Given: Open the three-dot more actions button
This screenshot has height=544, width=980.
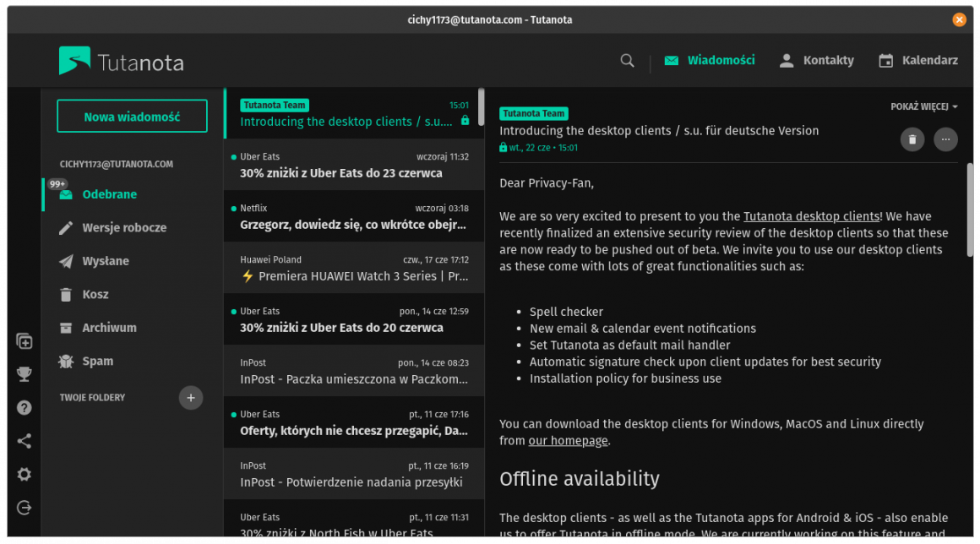Looking at the screenshot, I should [945, 139].
